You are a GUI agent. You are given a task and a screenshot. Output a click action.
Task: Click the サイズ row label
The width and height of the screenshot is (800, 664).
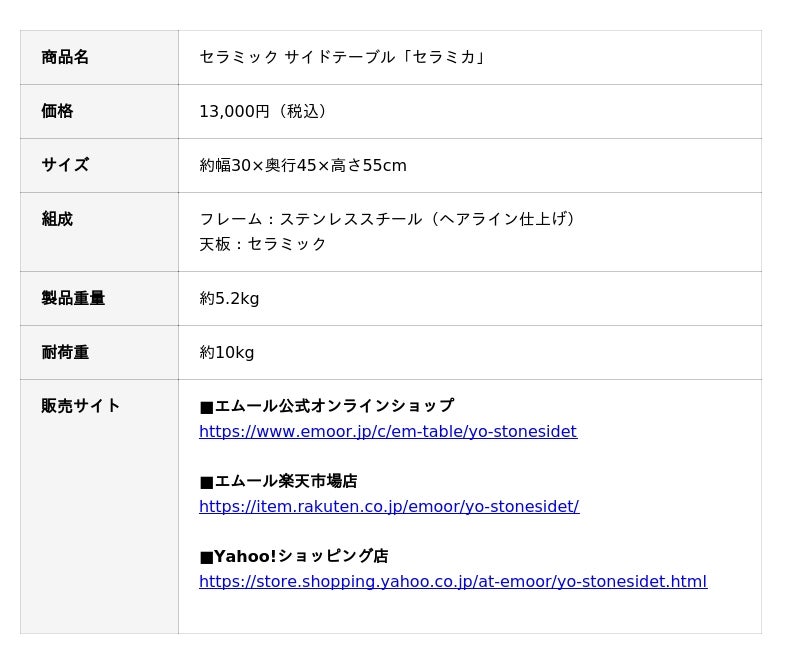(x=65, y=165)
